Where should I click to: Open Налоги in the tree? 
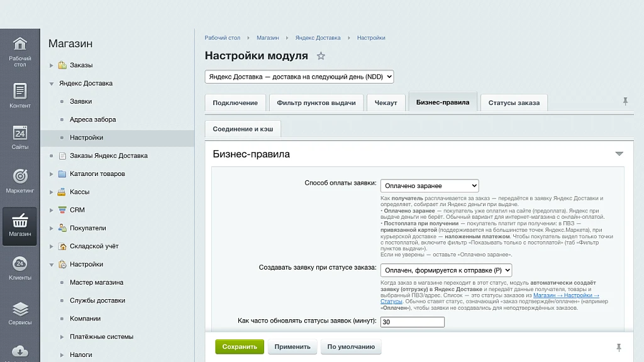tap(81, 354)
